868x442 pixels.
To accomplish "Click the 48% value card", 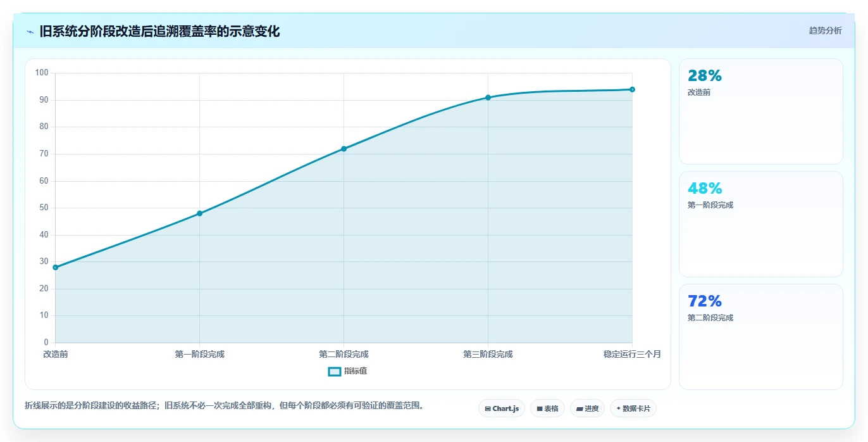I will point(760,224).
